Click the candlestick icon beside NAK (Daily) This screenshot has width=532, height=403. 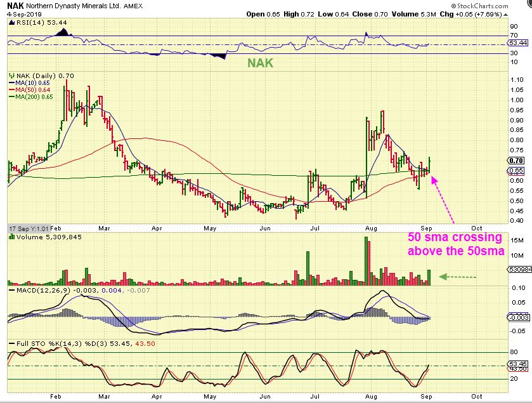coord(11,76)
